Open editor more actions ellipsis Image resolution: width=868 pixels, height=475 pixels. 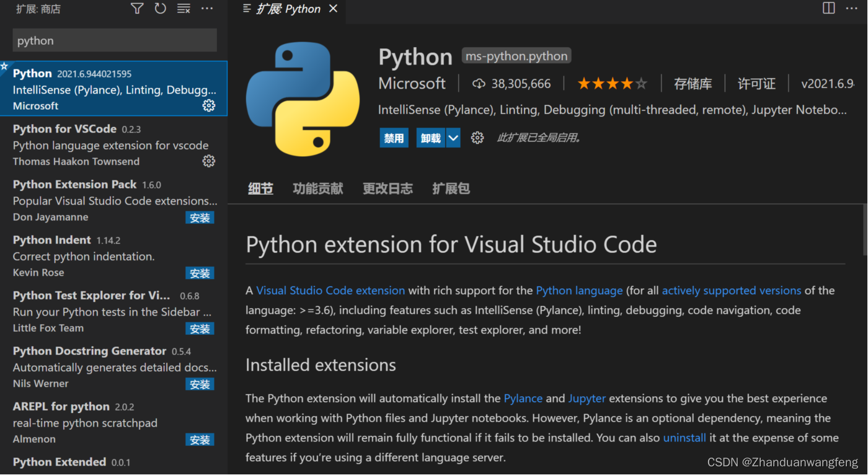pyautogui.click(x=852, y=8)
